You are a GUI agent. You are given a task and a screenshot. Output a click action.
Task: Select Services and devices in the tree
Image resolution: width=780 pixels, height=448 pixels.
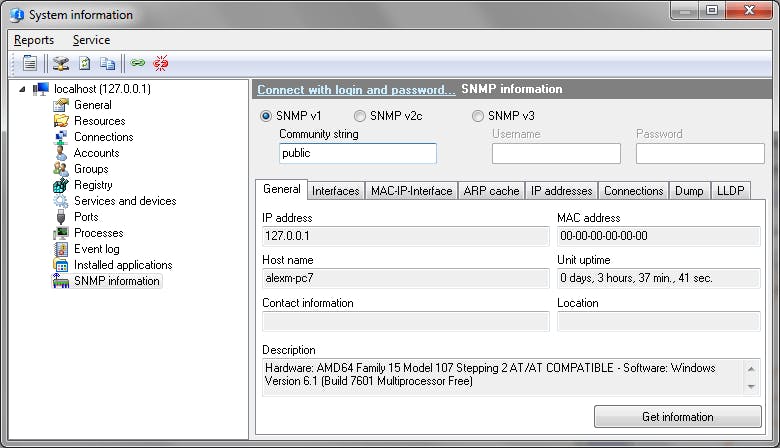click(125, 201)
